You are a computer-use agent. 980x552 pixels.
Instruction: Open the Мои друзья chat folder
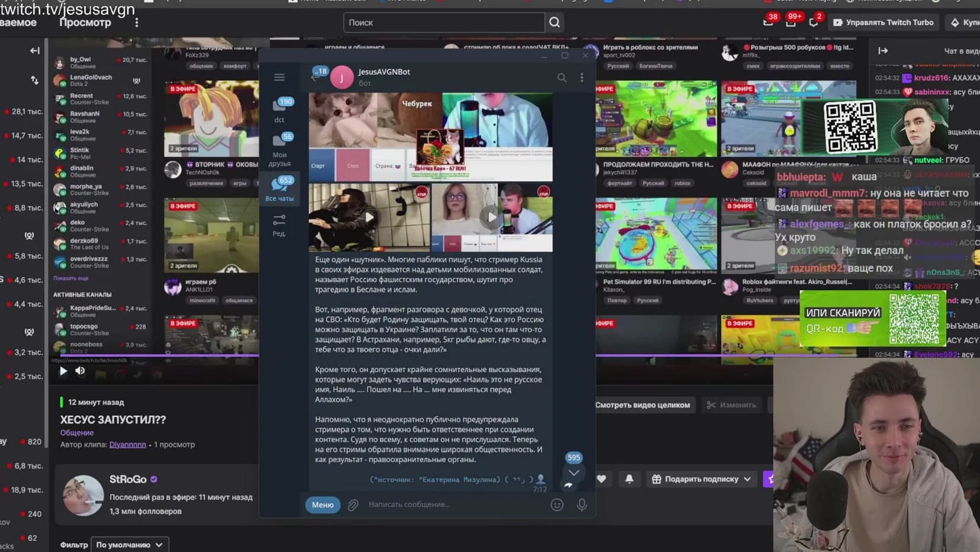[279, 150]
